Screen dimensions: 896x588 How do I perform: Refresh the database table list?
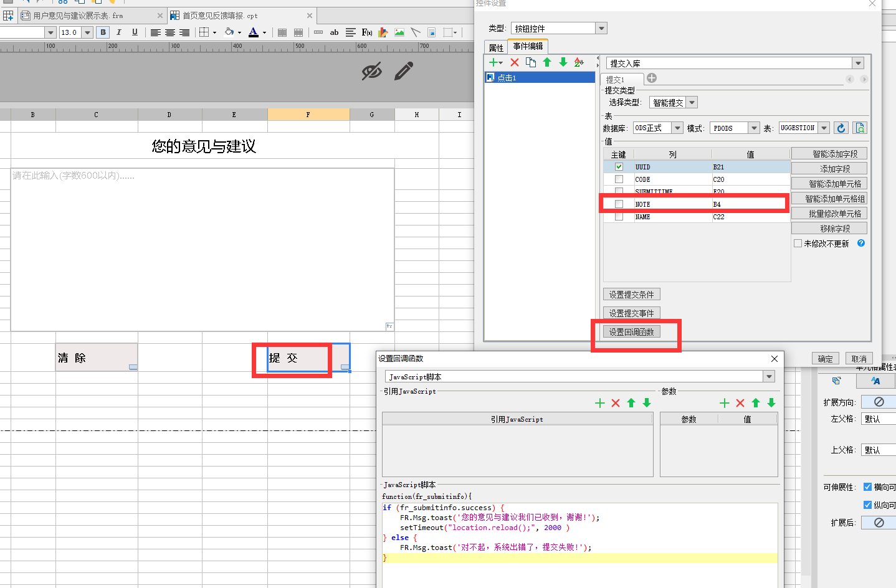click(x=841, y=128)
